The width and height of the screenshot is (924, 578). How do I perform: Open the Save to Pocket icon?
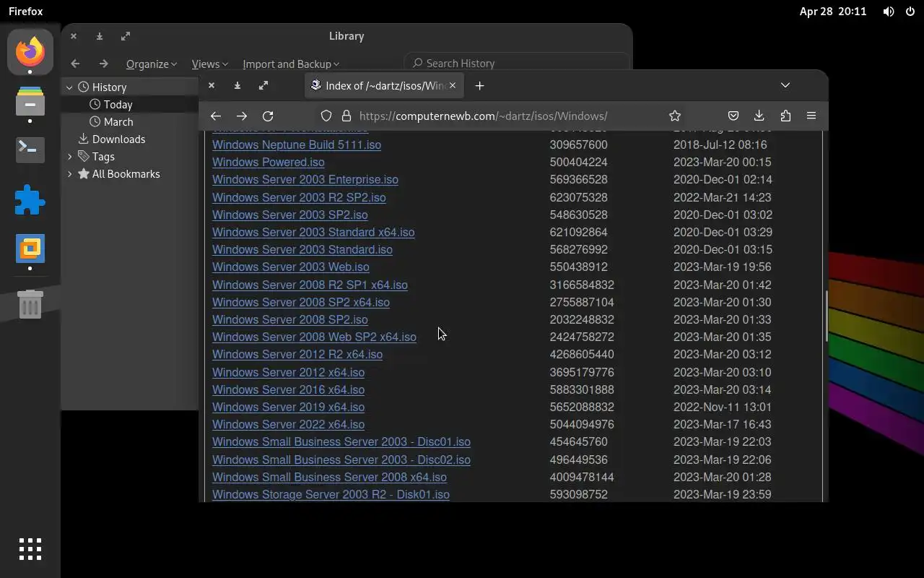click(x=733, y=116)
